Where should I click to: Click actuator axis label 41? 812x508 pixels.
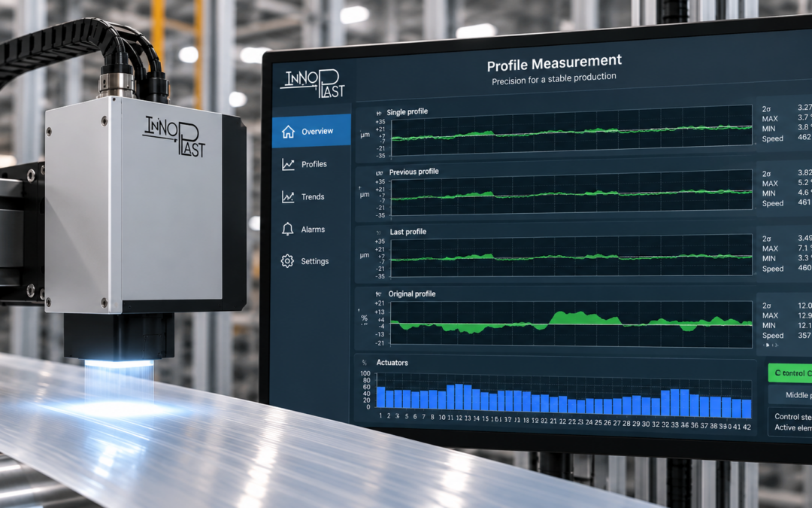pyautogui.click(x=737, y=427)
